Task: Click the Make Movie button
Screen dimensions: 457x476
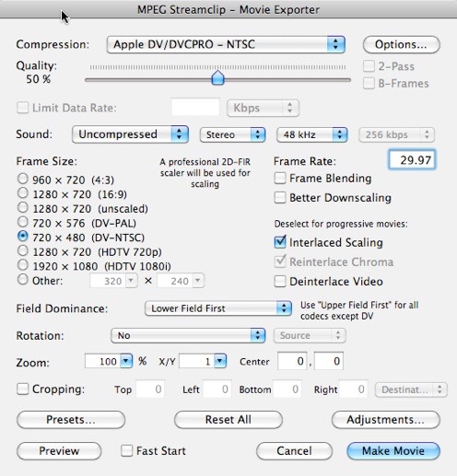Action: pos(393,451)
